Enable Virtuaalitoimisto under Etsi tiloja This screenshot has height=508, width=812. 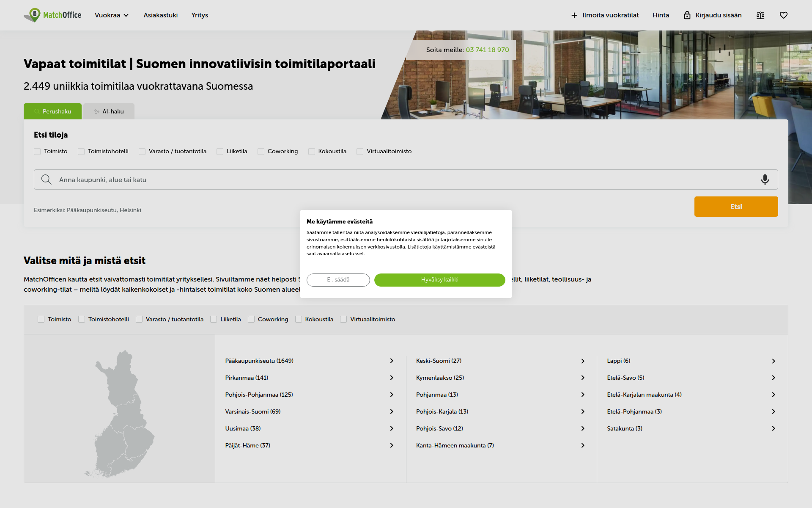(360, 152)
